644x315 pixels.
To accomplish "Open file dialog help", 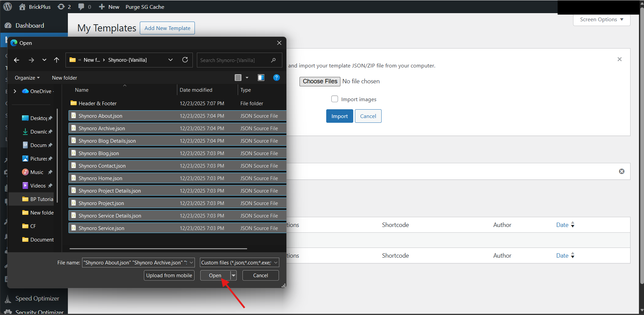I will click(277, 78).
